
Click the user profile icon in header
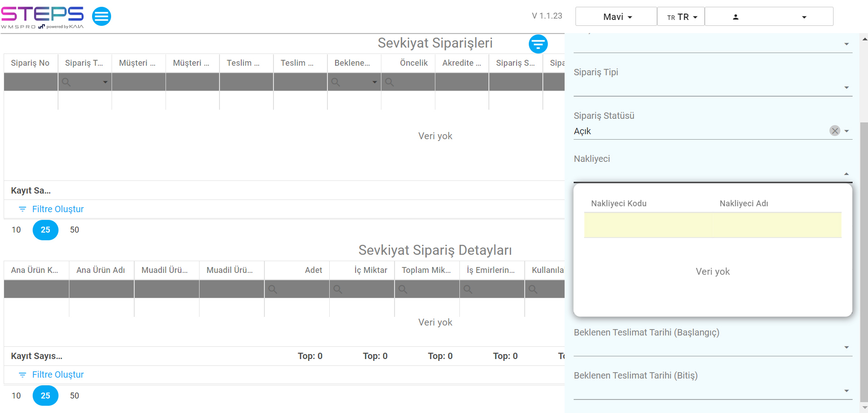click(x=736, y=17)
